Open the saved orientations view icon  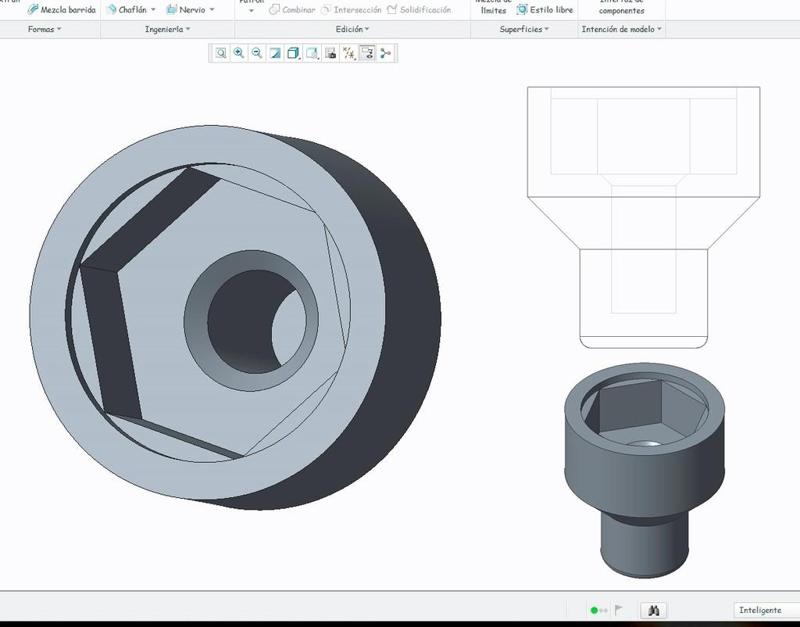click(312, 53)
